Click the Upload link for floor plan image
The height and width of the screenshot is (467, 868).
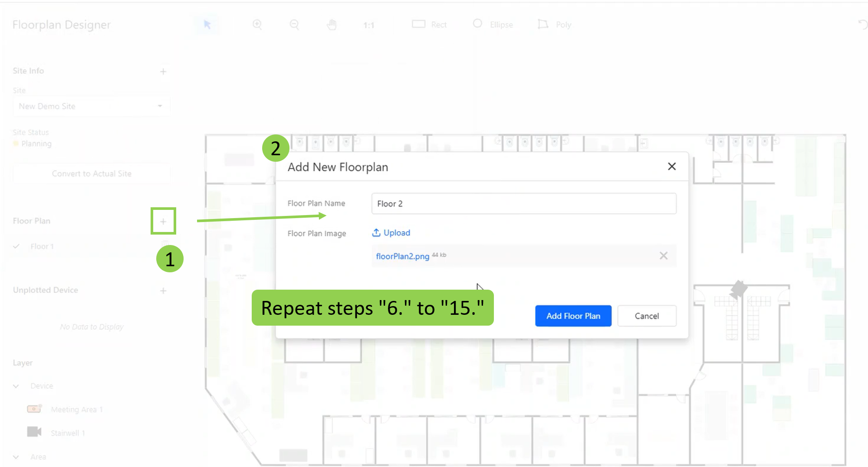click(391, 233)
